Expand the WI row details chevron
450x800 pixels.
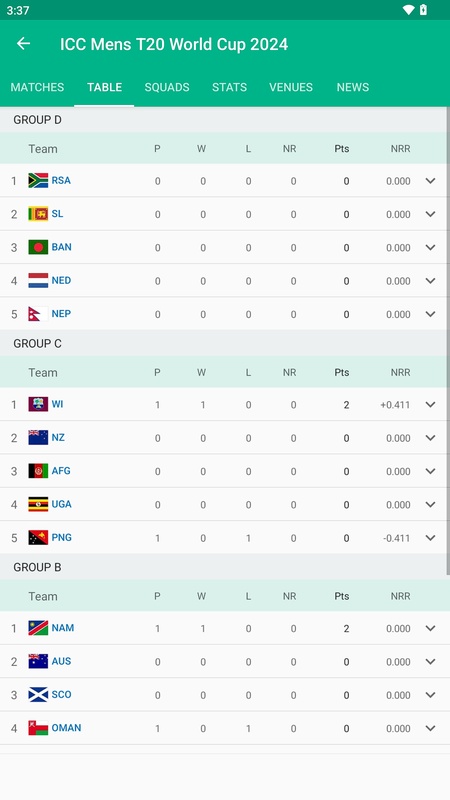point(431,405)
